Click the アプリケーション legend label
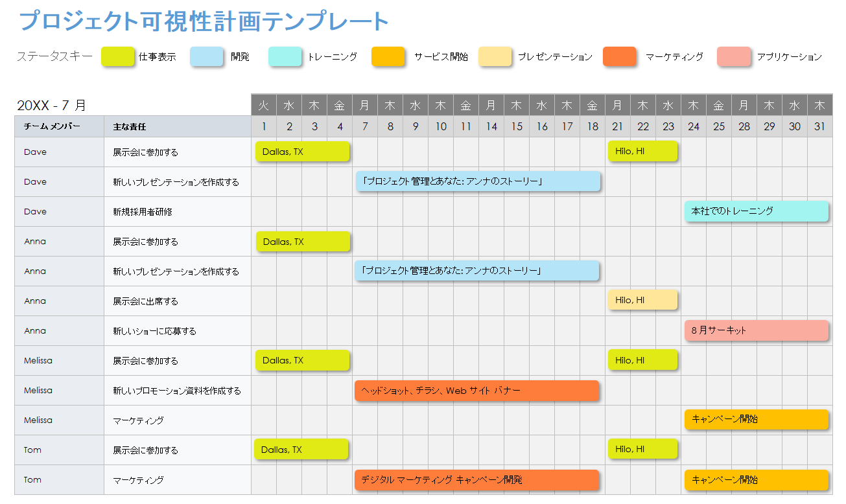This screenshot has height=504, width=846. click(790, 57)
